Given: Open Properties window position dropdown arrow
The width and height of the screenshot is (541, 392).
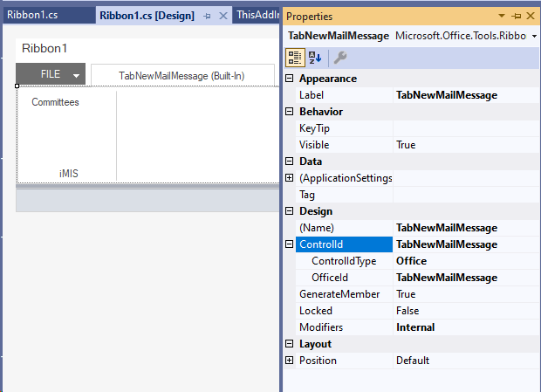Looking at the screenshot, I should pos(502,16).
